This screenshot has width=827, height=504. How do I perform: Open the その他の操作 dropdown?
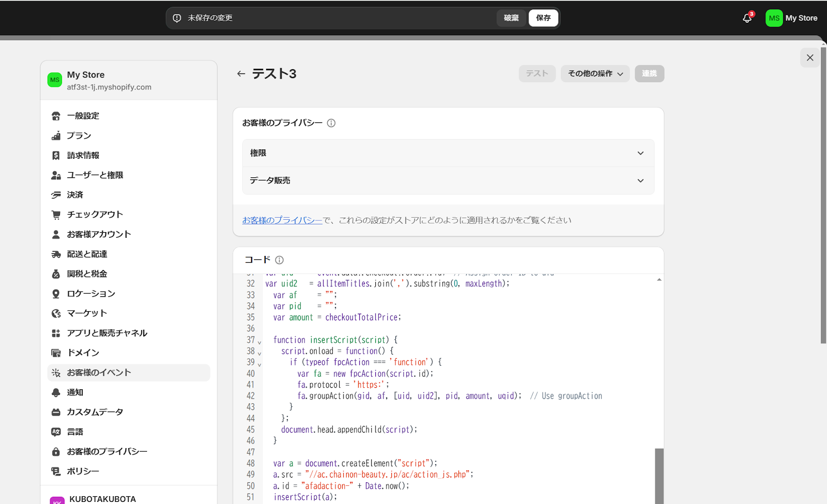(595, 74)
